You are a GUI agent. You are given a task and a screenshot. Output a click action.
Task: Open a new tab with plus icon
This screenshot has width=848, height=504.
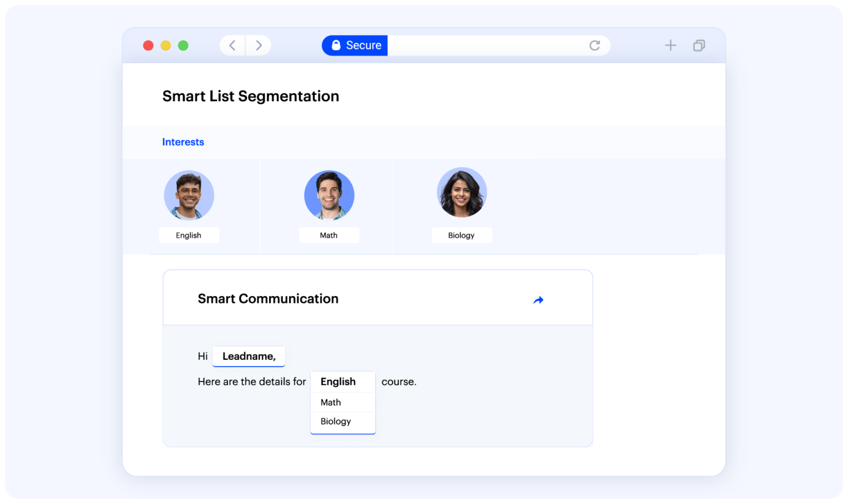(x=670, y=46)
